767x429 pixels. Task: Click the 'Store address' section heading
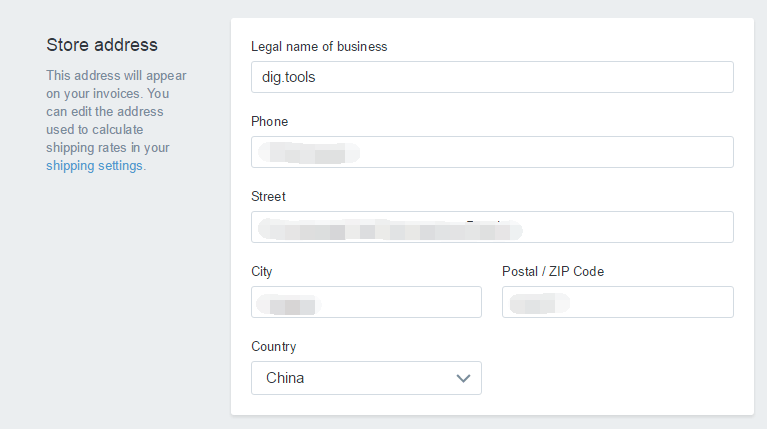[102, 45]
